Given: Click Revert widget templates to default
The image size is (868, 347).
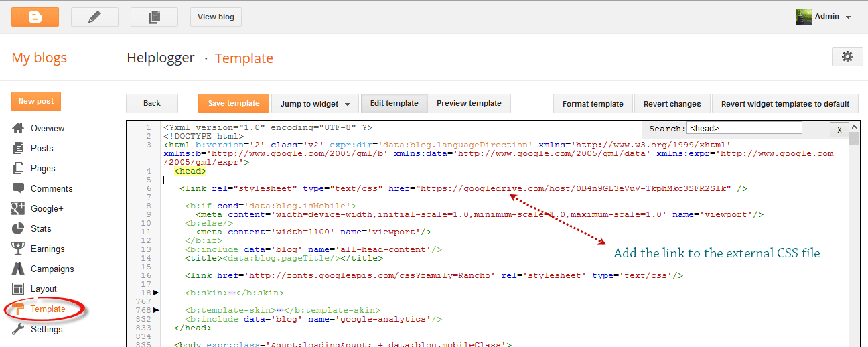Looking at the screenshot, I should [785, 104].
